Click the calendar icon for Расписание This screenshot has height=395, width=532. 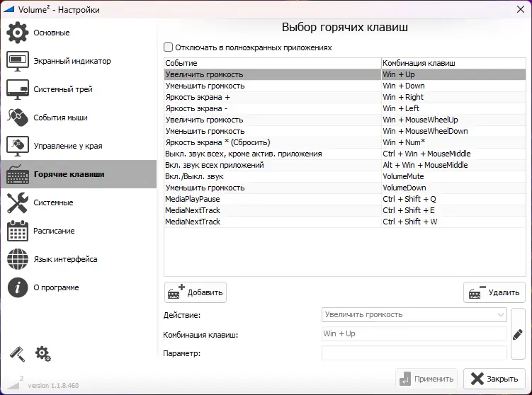tap(17, 231)
